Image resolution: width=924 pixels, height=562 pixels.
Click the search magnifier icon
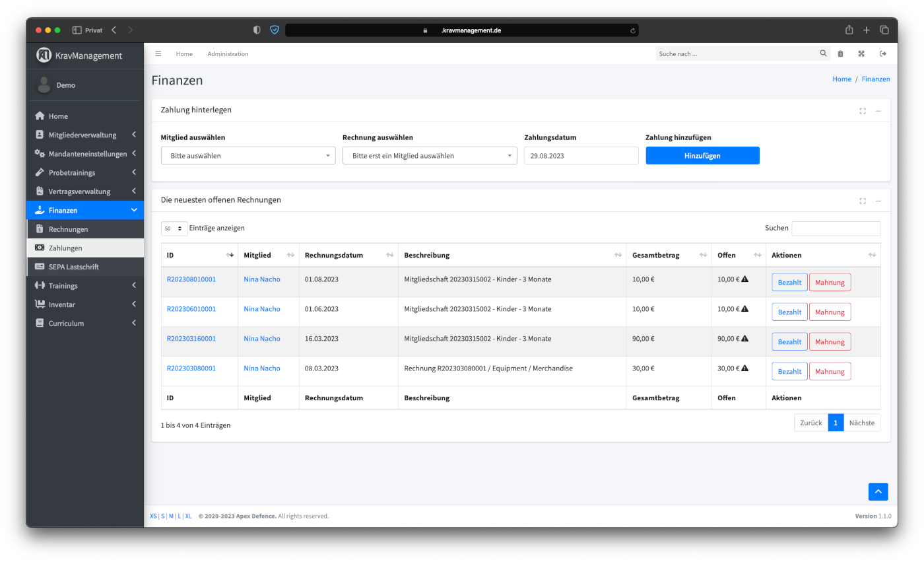[823, 53]
